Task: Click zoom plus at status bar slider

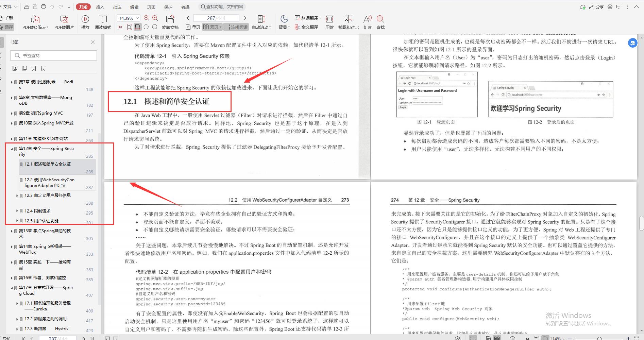Action: 628,338
